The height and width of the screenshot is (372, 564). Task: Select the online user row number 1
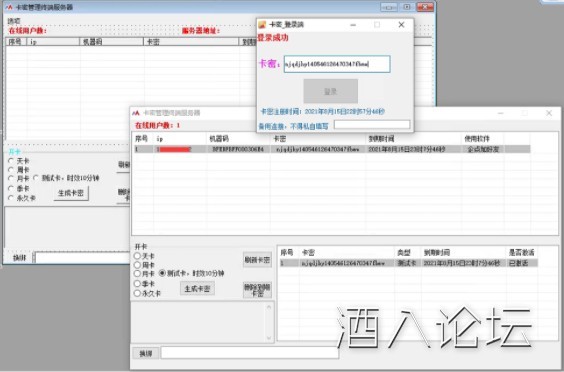coord(331,149)
